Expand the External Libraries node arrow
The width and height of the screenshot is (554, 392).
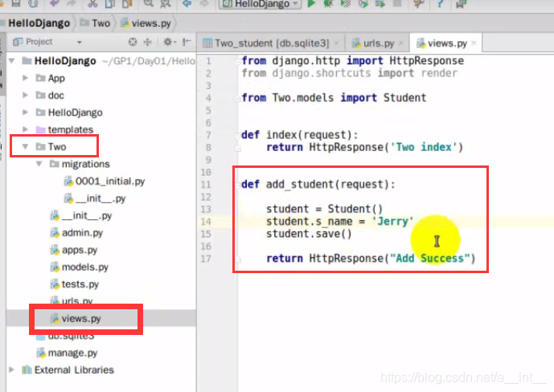(12, 370)
